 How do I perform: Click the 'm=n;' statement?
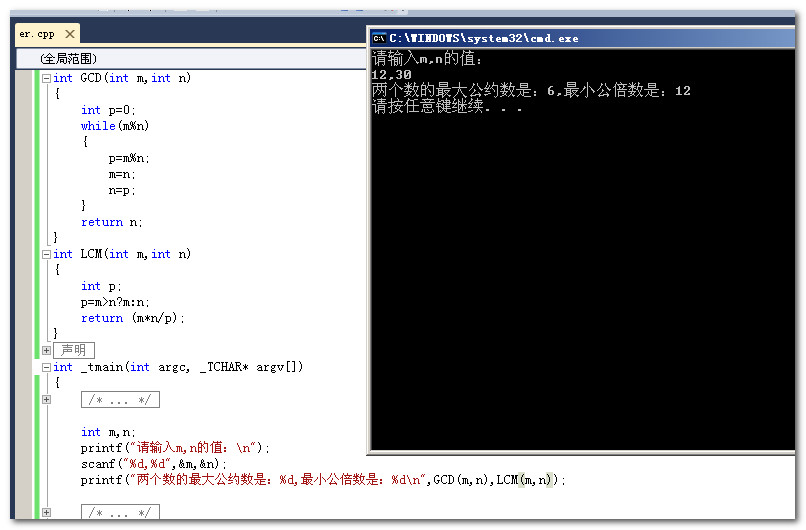[x=122, y=175]
